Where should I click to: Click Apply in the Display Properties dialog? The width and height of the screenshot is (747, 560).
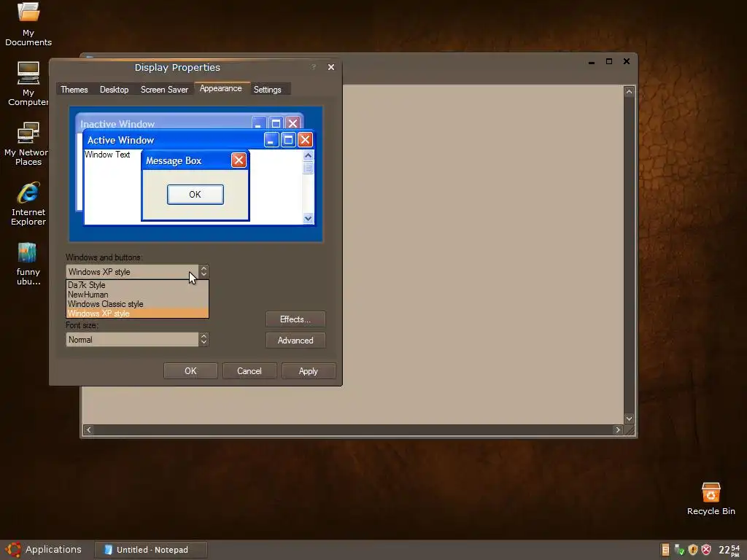point(309,371)
